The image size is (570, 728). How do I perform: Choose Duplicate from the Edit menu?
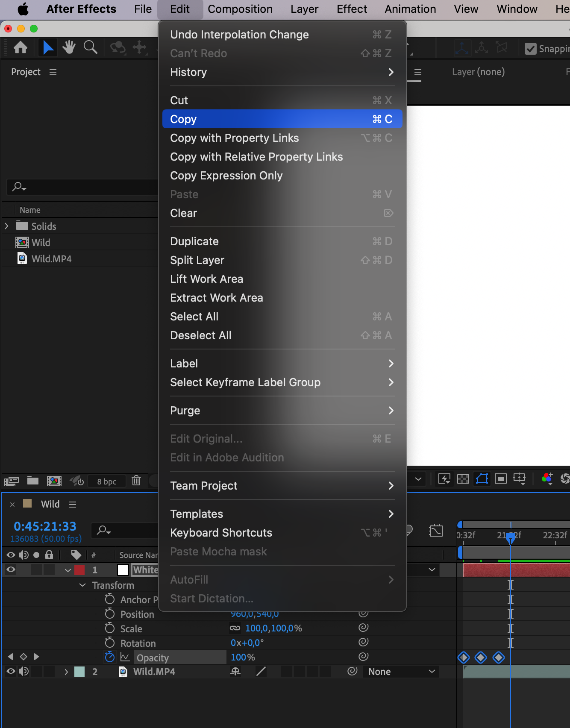tap(194, 241)
